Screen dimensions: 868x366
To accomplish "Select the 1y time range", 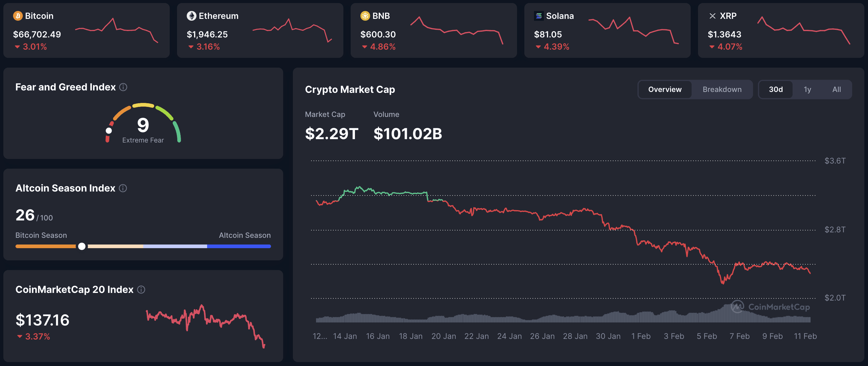I will [807, 90].
